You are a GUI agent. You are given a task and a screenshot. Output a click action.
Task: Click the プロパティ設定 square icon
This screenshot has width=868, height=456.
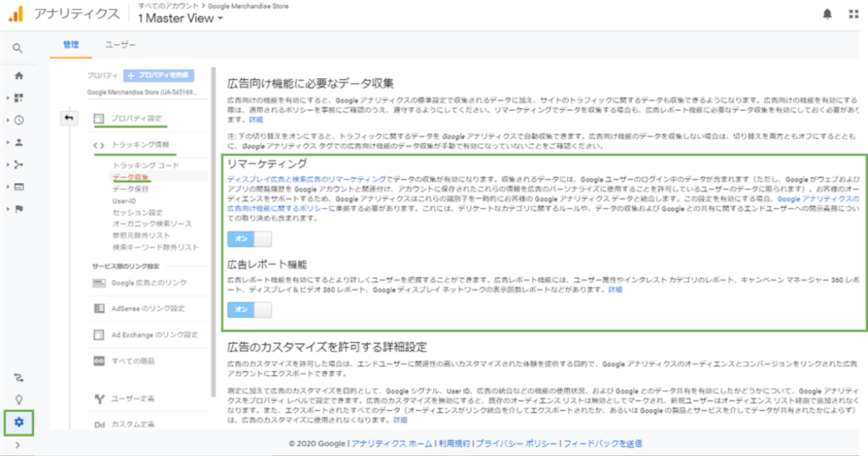pyautogui.click(x=98, y=119)
